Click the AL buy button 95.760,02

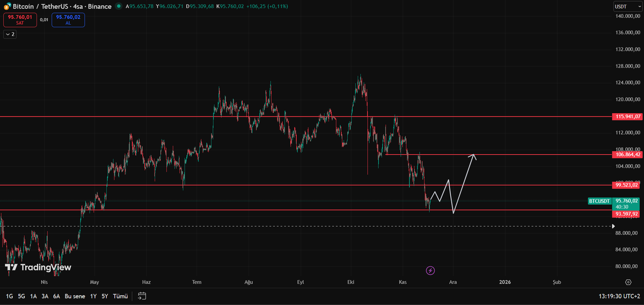[68, 20]
